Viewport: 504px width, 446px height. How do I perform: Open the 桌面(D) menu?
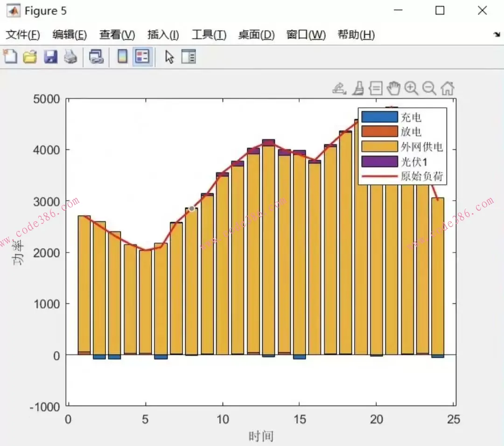click(x=257, y=35)
